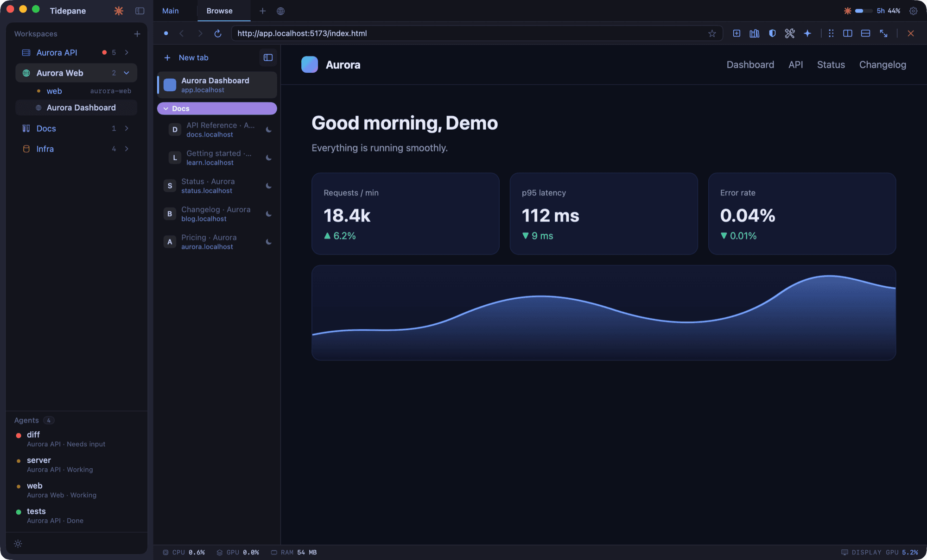Click the New tab button

[x=186, y=57]
